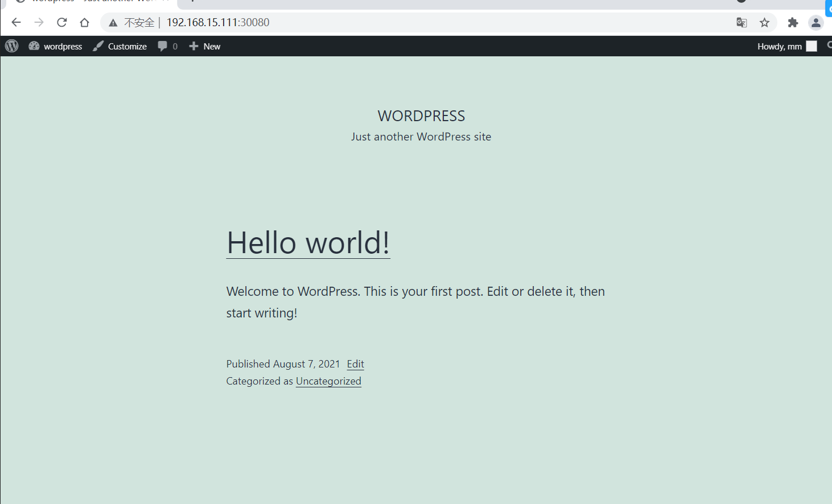The height and width of the screenshot is (504, 832).
Task: Open the WordPress logo menu
Action: (x=12, y=46)
